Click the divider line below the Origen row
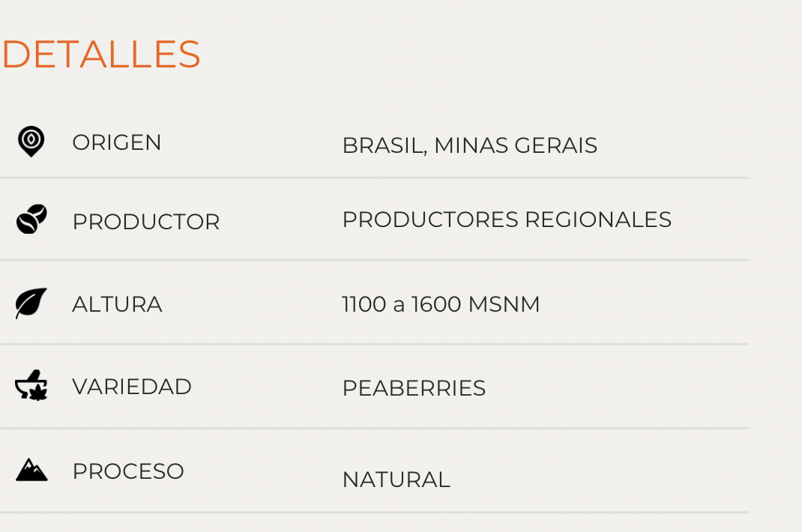The width and height of the screenshot is (802, 532). [375, 178]
